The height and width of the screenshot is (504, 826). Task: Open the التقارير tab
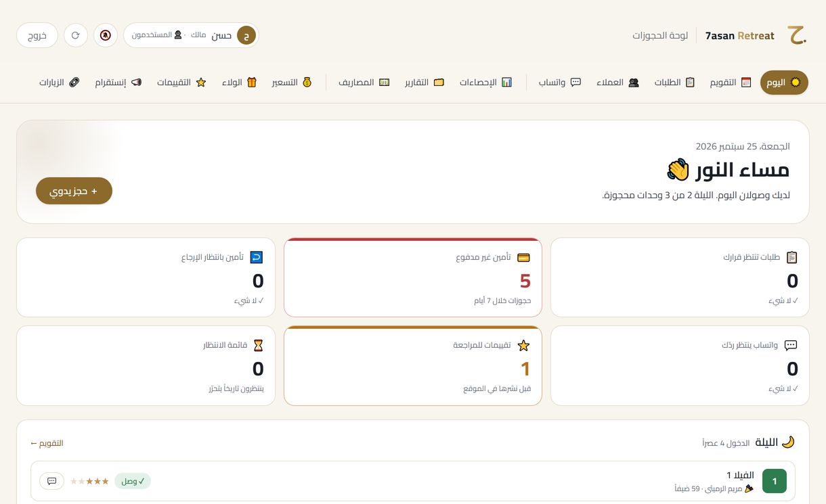425,83
